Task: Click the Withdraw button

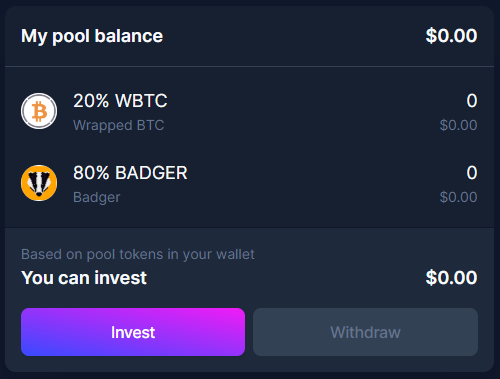Action: coord(365,332)
